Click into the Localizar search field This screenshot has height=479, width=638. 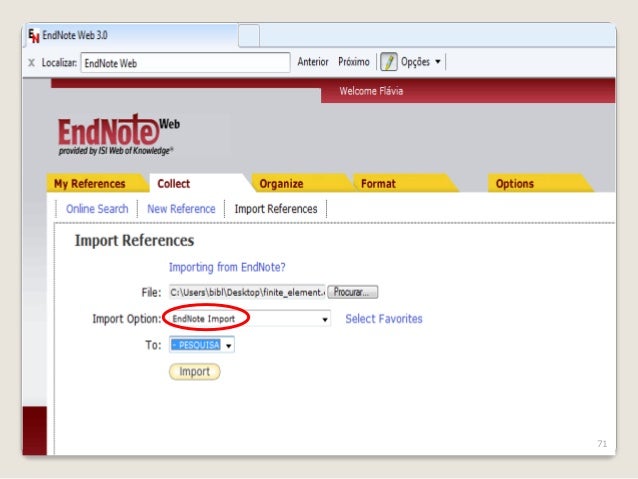pyautogui.click(x=185, y=63)
